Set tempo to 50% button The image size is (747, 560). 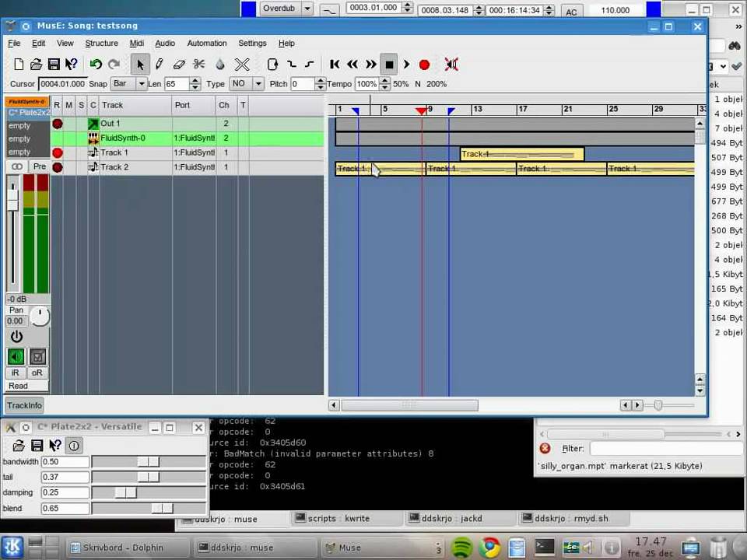(401, 84)
